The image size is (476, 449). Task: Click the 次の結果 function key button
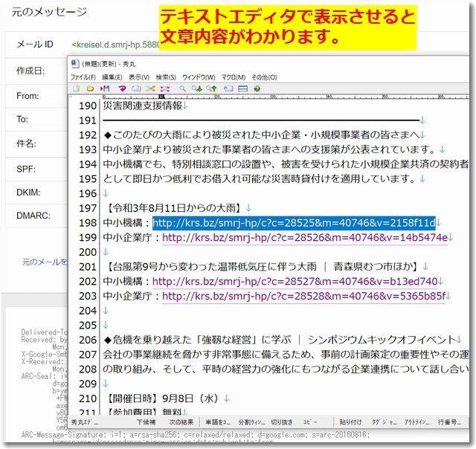click(x=181, y=422)
